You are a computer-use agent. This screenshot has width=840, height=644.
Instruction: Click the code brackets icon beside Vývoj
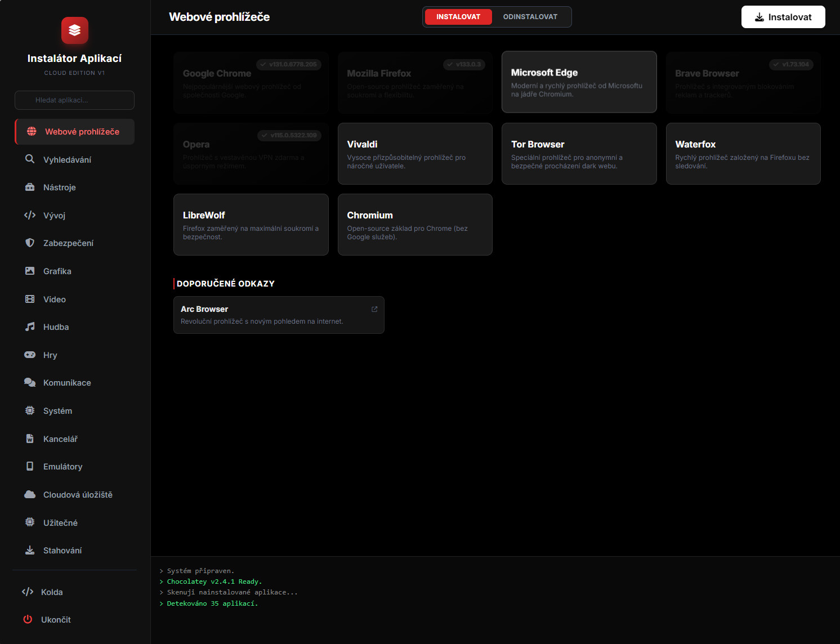tap(30, 215)
